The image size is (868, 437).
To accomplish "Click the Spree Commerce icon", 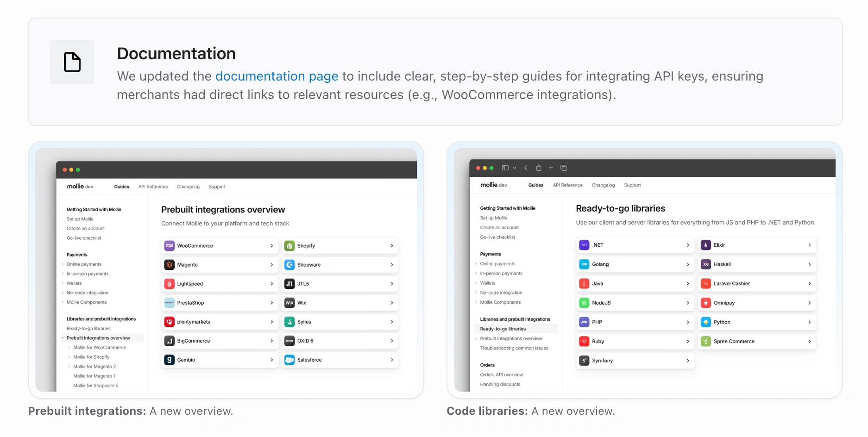I will pyautogui.click(x=706, y=341).
